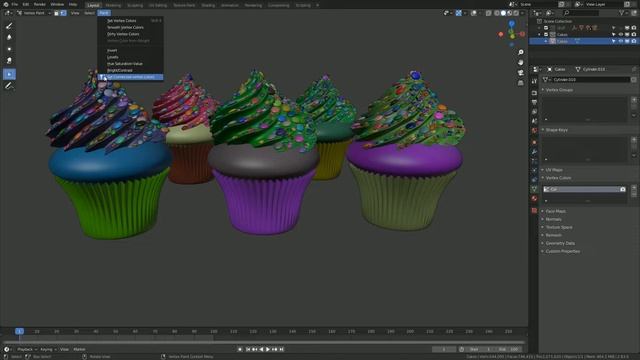Toggle viewport monitor icon on Cakes collection
The width and height of the screenshot is (640, 360).
coord(627,35)
